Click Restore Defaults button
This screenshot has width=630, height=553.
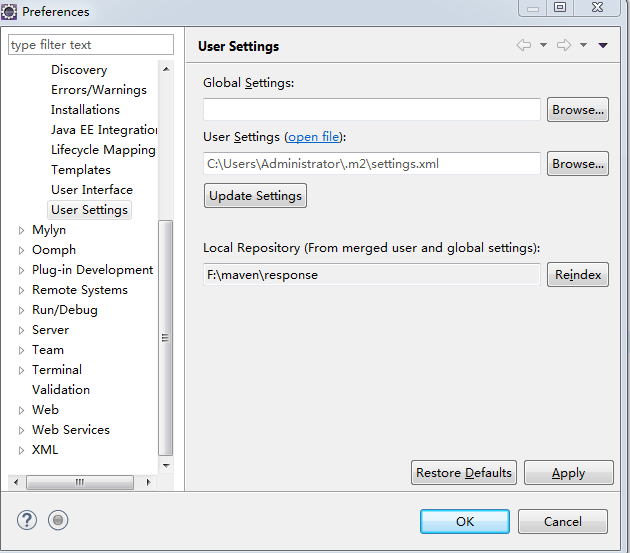pyautogui.click(x=464, y=473)
